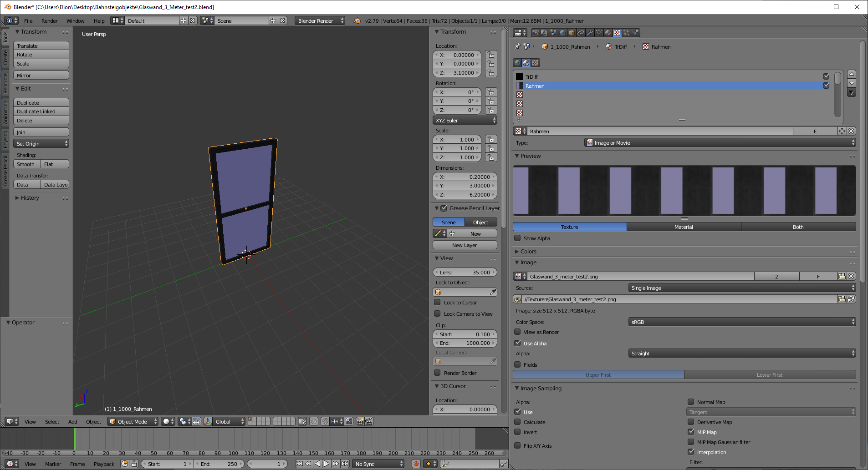Screen dimensions: 868x470
Task: Open the Color Space sRGB dropdown
Action: click(x=741, y=322)
